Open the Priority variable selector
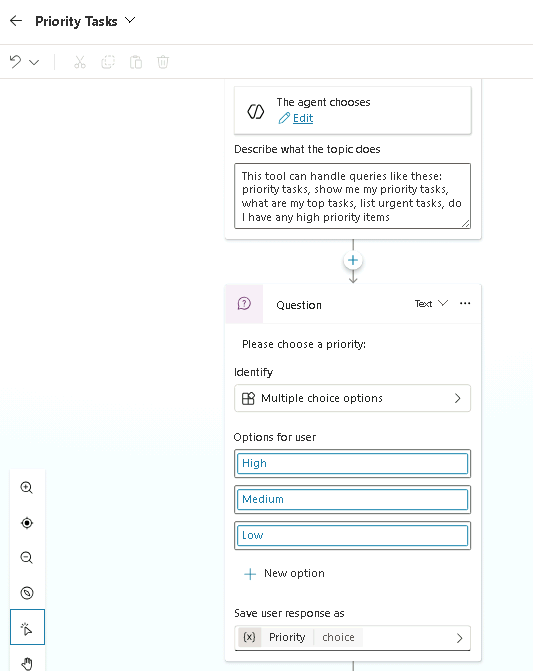Viewport: 533px width, 671px height. point(352,638)
